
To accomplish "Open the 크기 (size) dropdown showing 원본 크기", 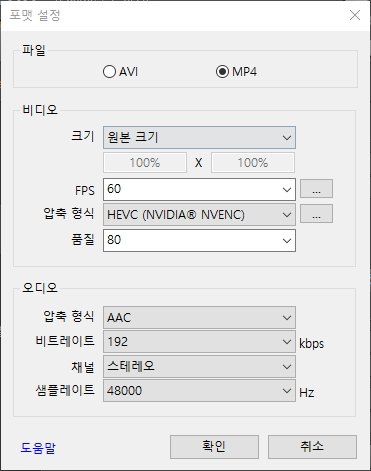I will (199, 137).
